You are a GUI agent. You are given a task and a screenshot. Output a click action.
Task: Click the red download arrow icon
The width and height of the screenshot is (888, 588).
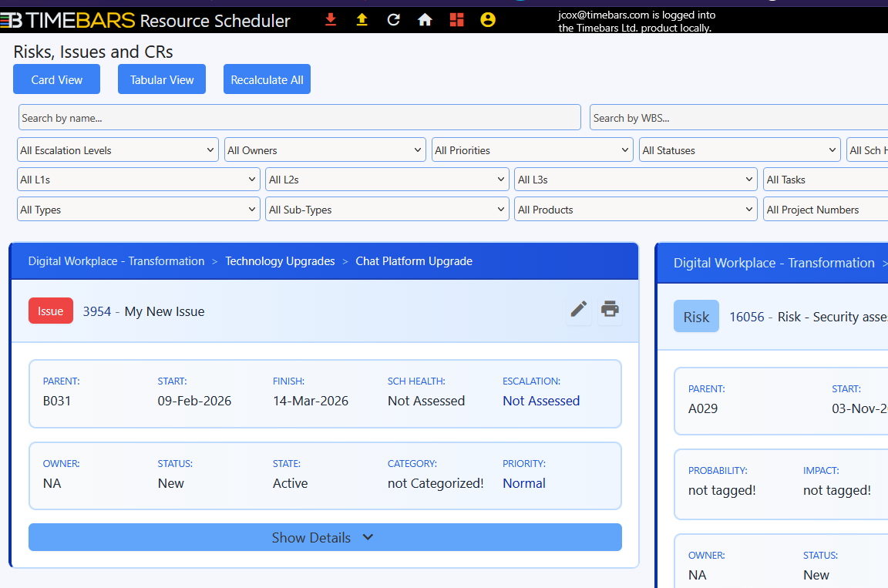(331, 20)
